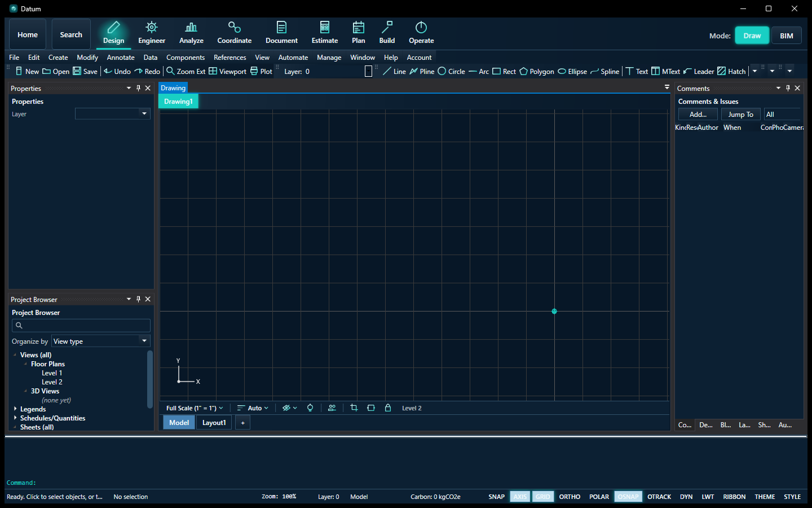
Task: Open the Components menu
Action: (186, 58)
